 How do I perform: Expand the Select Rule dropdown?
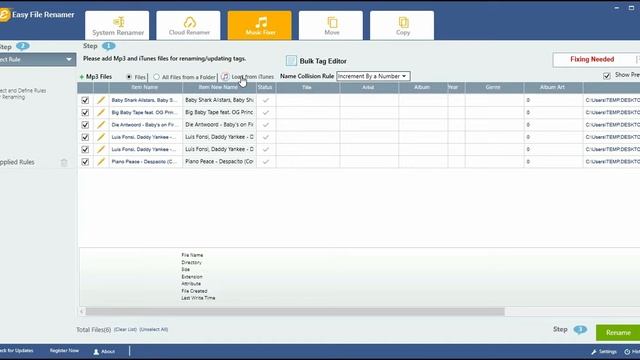38,59
